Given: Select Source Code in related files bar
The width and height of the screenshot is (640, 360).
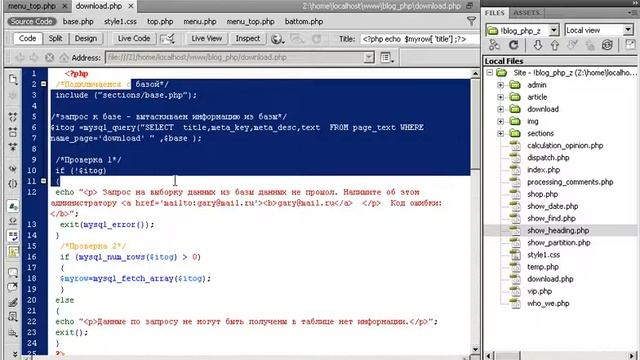Looking at the screenshot, I should coord(31,21).
